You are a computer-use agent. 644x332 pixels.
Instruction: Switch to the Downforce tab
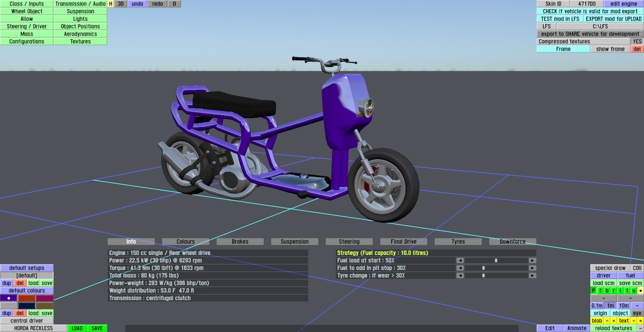click(513, 242)
